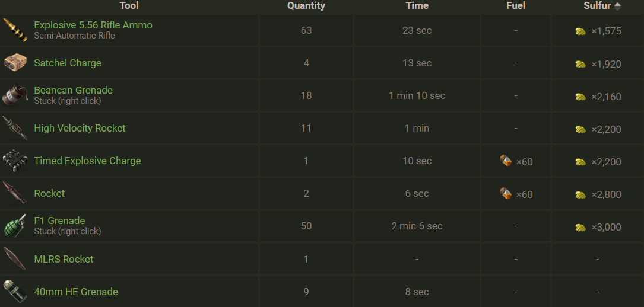Image resolution: width=644 pixels, height=307 pixels.
Task: Click the Beancan Grenade item icon
Action: coord(15,95)
